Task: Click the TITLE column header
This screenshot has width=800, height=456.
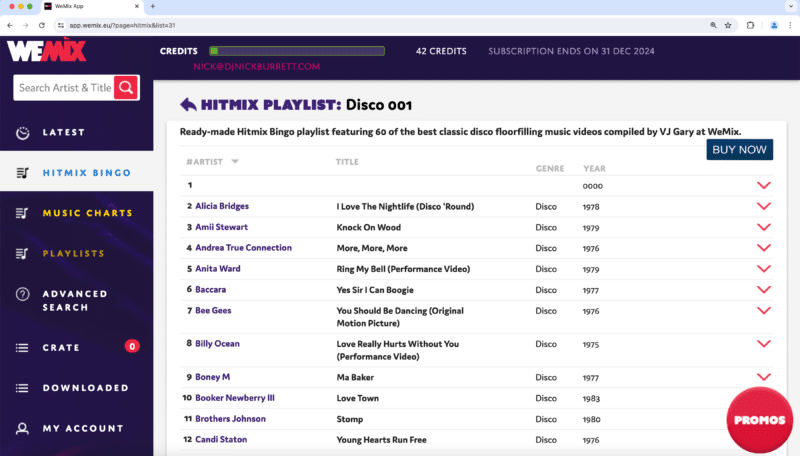Action: coord(347,162)
